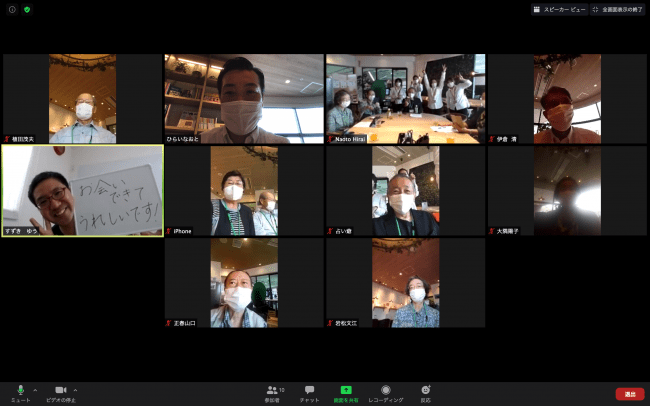The height and width of the screenshot is (406, 650).
Task: Click the muted mic icon beside Naoto Hirai
Action: [x=330, y=139]
